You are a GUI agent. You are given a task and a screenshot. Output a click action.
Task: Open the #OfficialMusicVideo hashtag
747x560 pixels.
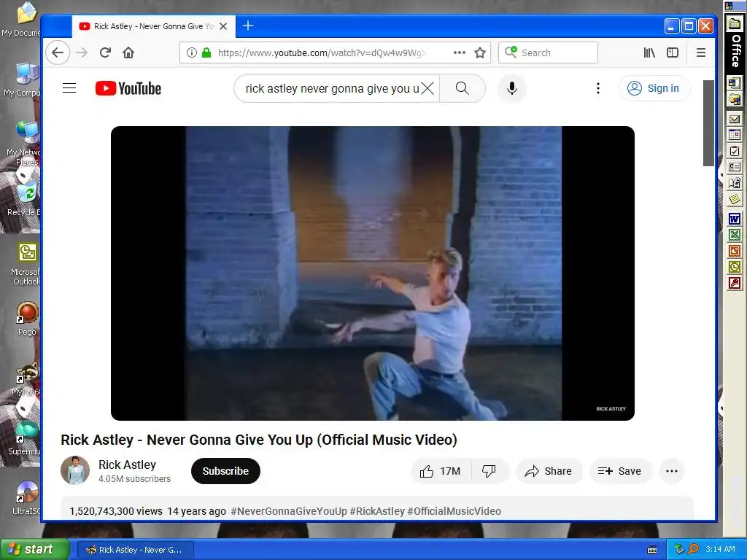click(x=454, y=511)
